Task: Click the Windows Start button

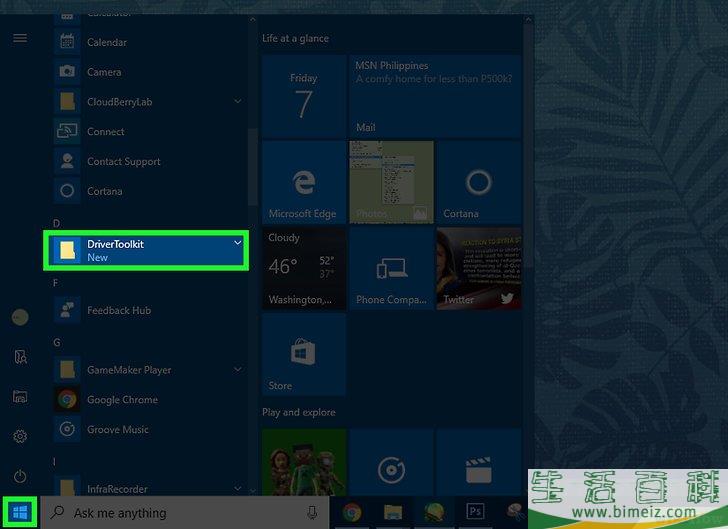Action: click(20, 512)
